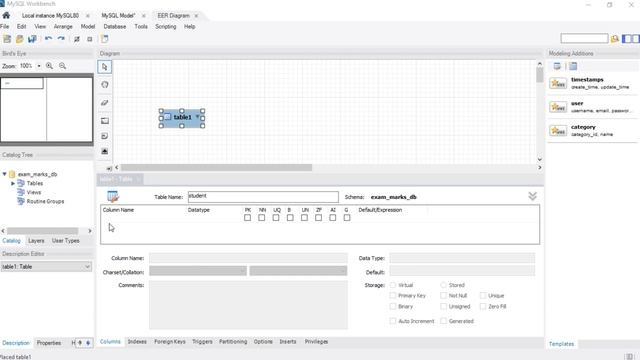Screen dimensions: 640x360
Task: Select the image placement tool
Action: 105,151
